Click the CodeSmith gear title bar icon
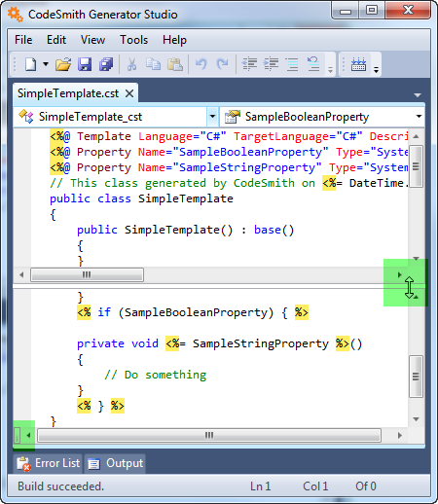438x504 pixels. coord(16,15)
